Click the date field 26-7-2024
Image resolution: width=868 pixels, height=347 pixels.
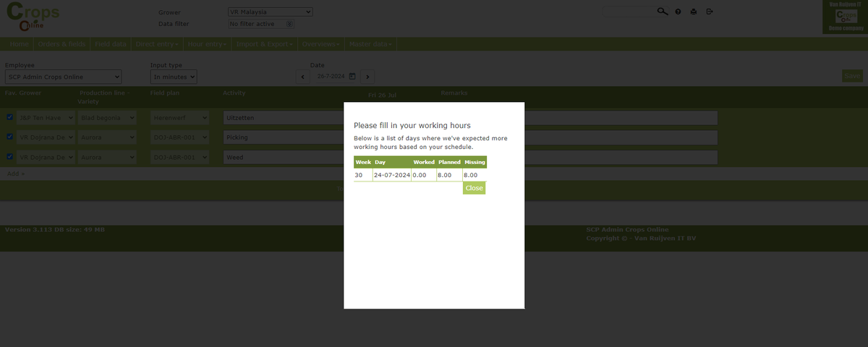pyautogui.click(x=330, y=76)
